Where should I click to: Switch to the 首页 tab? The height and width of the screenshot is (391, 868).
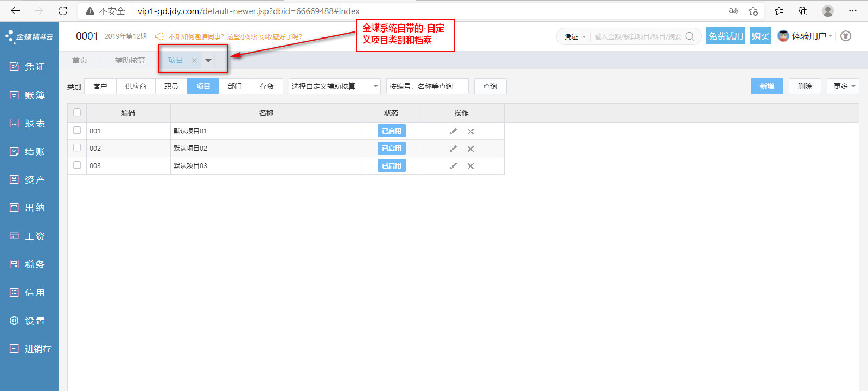tap(80, 60)
